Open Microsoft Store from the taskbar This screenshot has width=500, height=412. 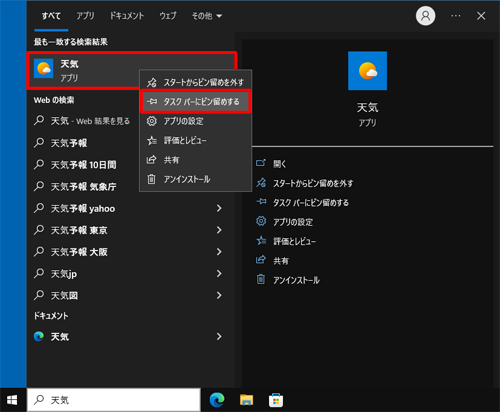coord(276,400)
